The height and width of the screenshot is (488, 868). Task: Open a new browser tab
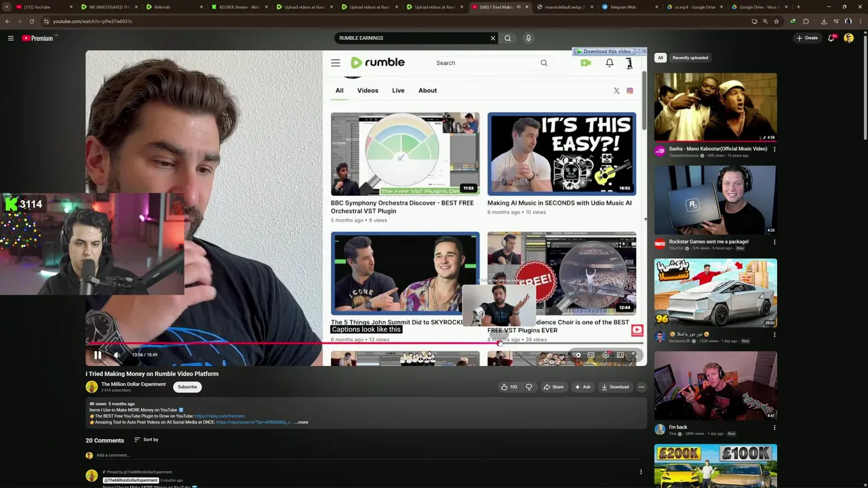click(x=798, y=7)
